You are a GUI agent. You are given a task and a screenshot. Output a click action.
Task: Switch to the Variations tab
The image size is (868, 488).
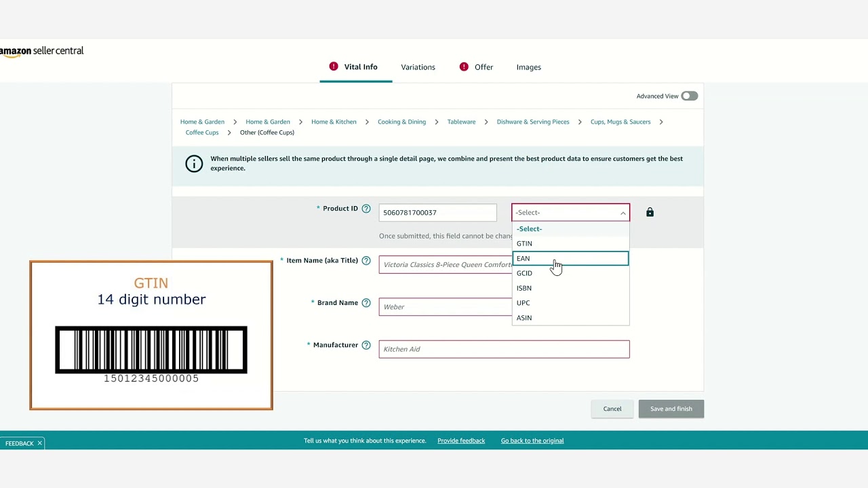coord(418,67)
